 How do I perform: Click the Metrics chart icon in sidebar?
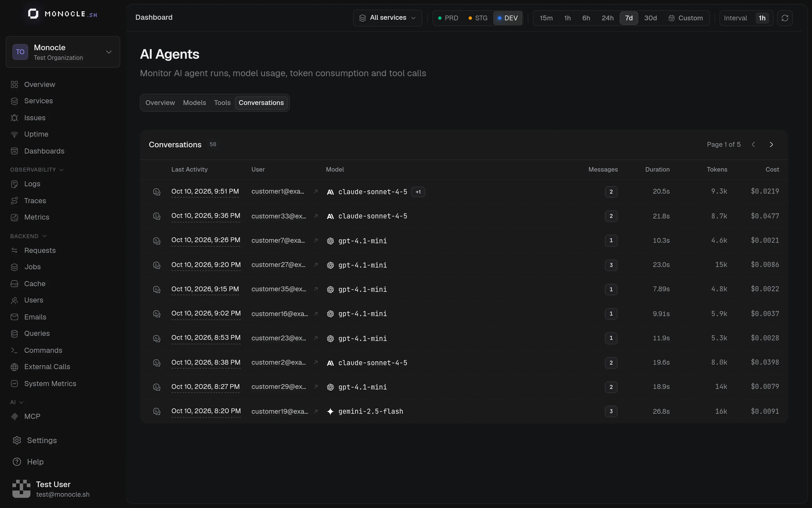click(14, 217)
